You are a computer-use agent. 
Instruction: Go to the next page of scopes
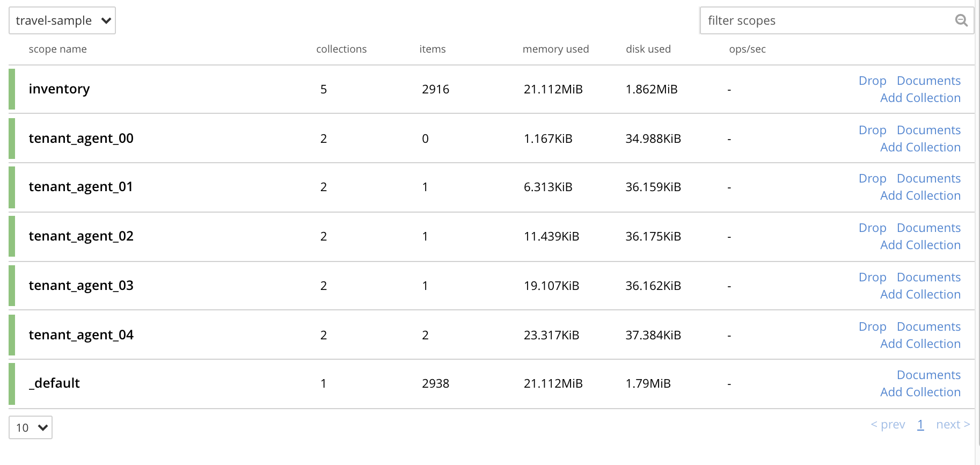coord(953,424)
